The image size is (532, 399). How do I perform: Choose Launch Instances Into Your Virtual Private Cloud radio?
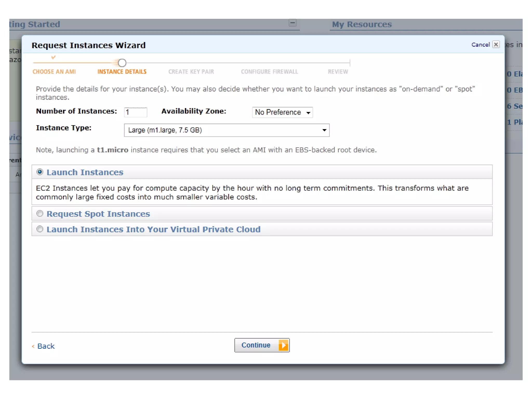pyautogui.click(x=40, y=229)
